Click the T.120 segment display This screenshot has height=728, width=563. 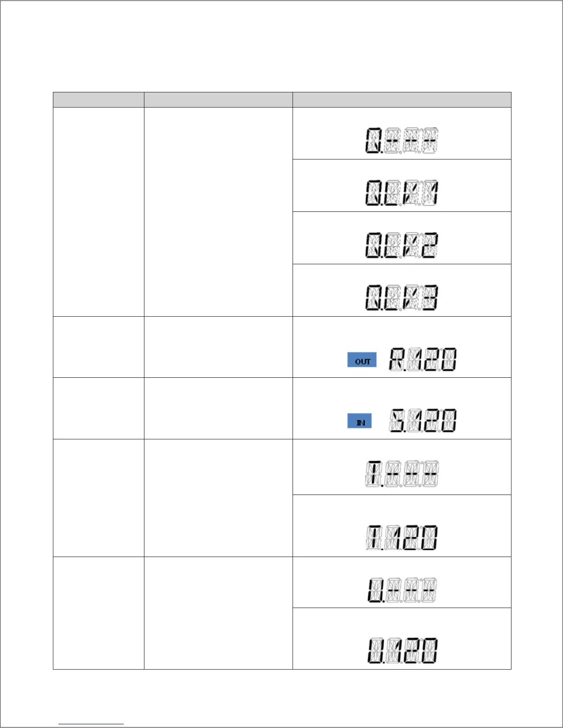click(402, 538)
